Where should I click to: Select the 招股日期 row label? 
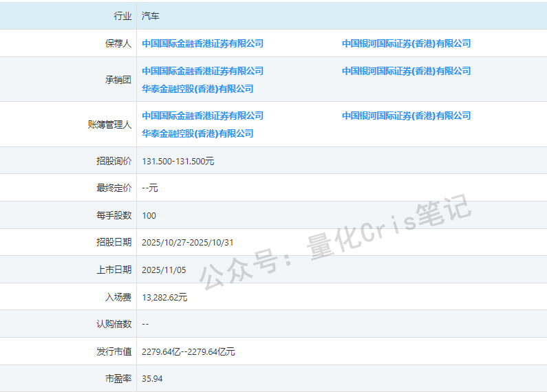point(114,242)
